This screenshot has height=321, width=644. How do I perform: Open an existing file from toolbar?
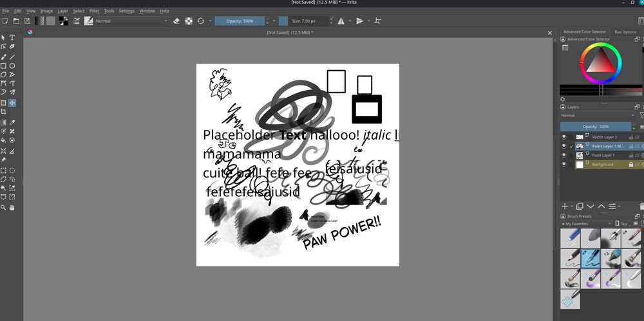click(16, 21)
